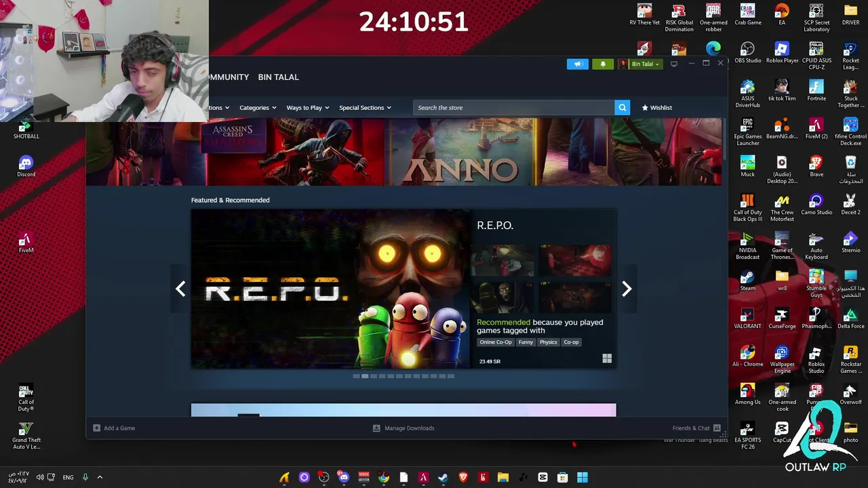This screenshot has height=488, width=868.
Task: Open the Discord desktop shortcut
Action: click(x=26, y=167)
